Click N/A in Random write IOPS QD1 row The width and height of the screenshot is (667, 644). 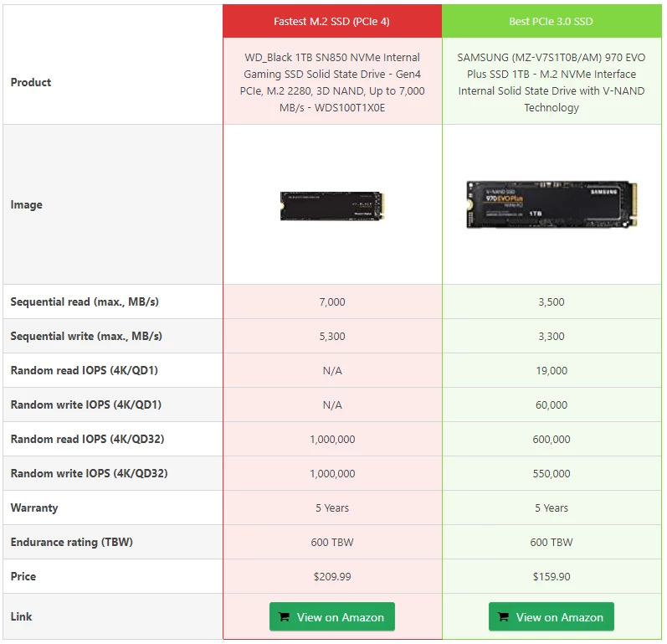[x=332, y=404]
